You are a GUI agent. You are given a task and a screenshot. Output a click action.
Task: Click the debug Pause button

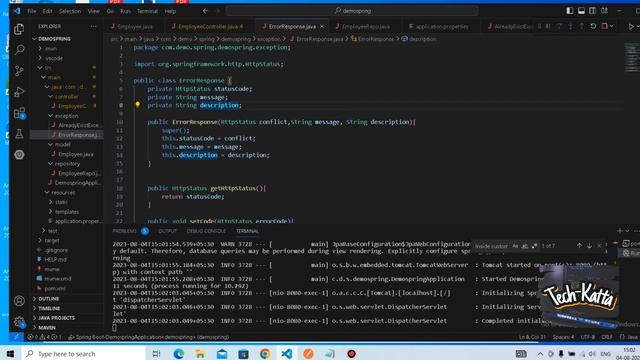click(x=548, y=26)
